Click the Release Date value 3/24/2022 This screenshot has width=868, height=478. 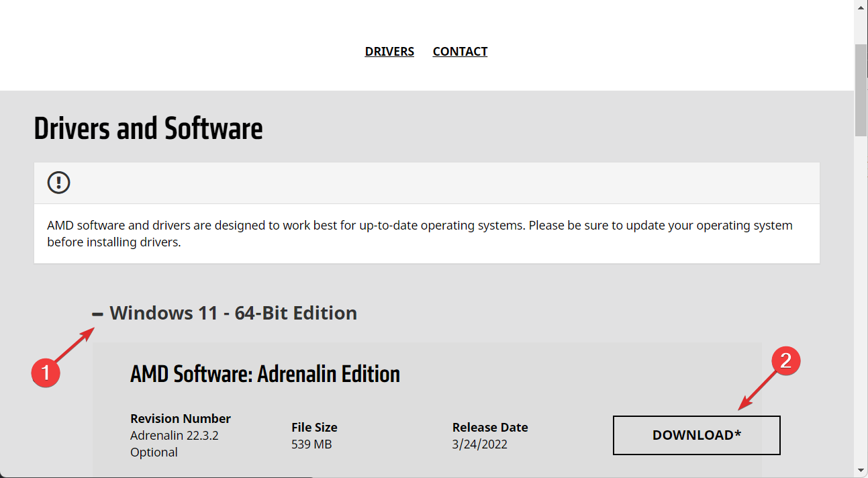pyautogui.click(x=480, y=444)
